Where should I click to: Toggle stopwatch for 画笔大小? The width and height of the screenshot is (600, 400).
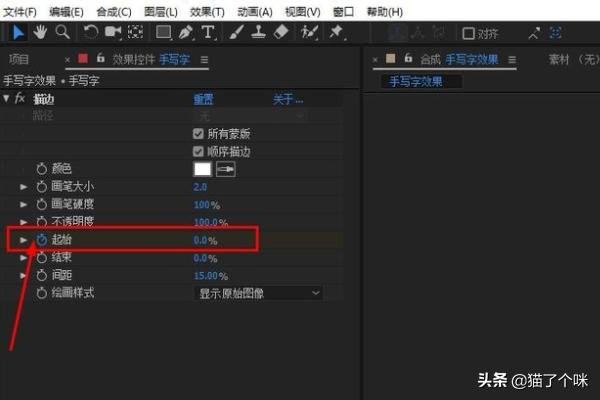click(42, 187)
